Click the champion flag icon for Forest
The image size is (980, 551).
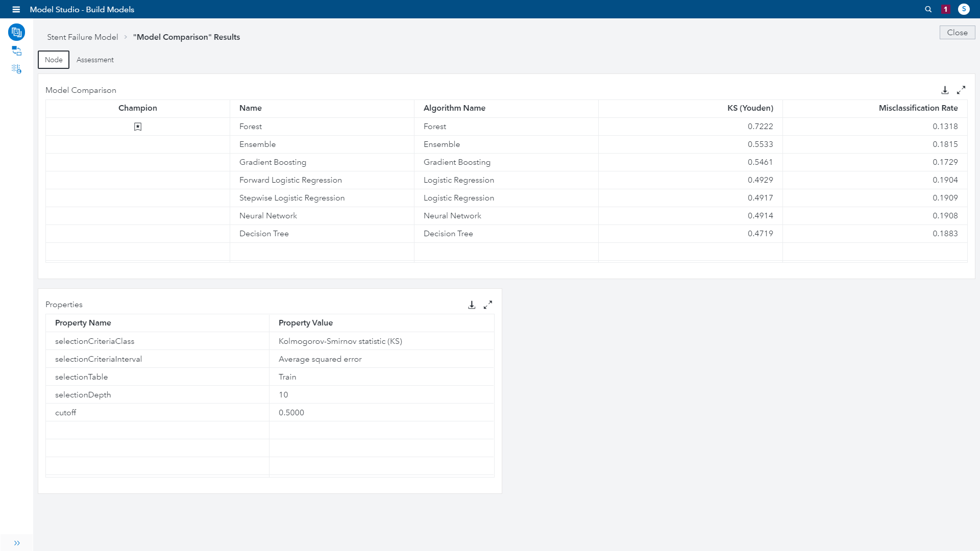[x=138, y=127]
